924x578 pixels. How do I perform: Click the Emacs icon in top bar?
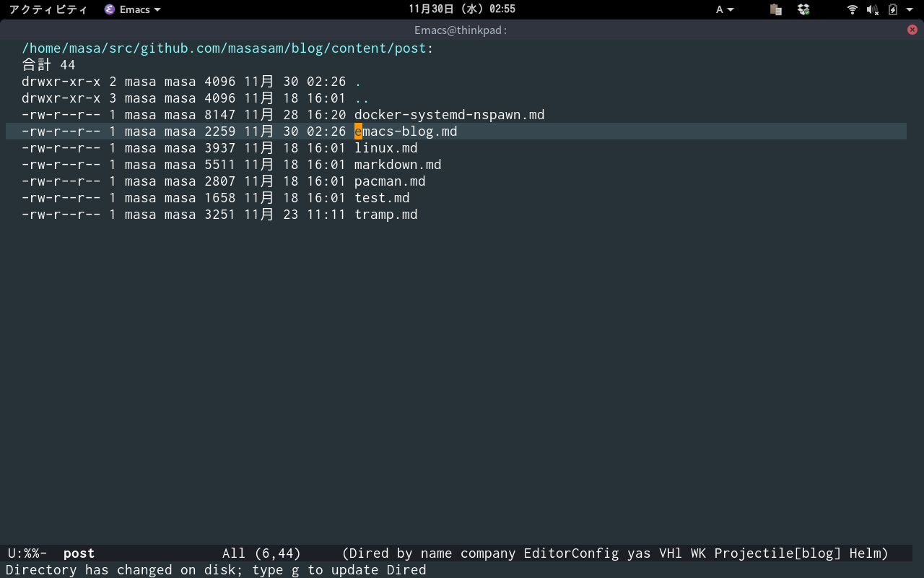click(x=110, y=9)
